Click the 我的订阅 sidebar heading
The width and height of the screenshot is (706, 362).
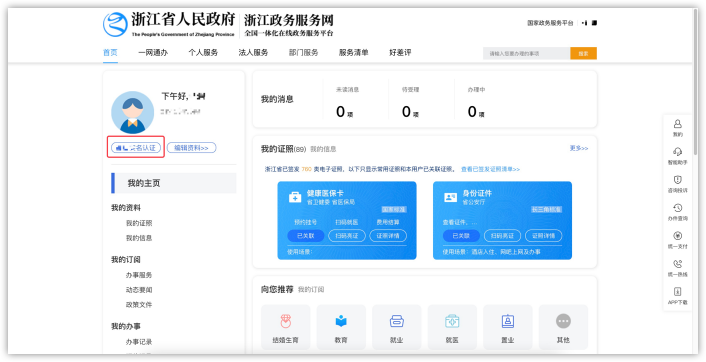pos(126,260)
